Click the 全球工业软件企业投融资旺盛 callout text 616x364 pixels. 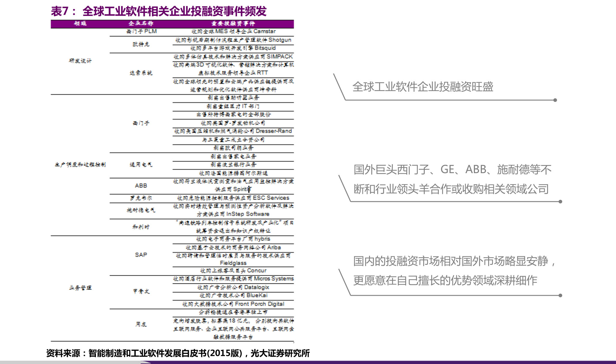click(x=423, y=87)
